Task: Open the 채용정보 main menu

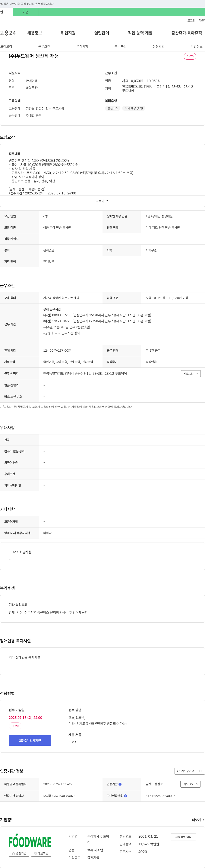Action: 35,33
